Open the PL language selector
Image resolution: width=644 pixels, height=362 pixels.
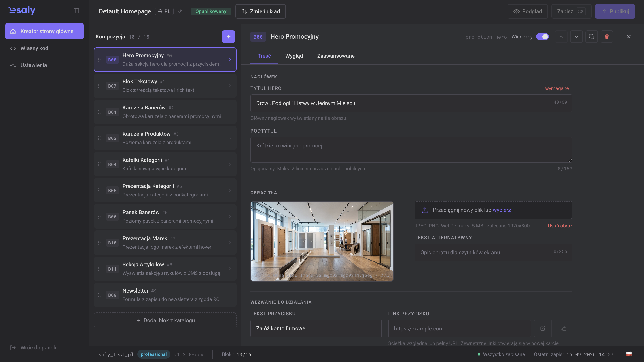pos(164,11)
